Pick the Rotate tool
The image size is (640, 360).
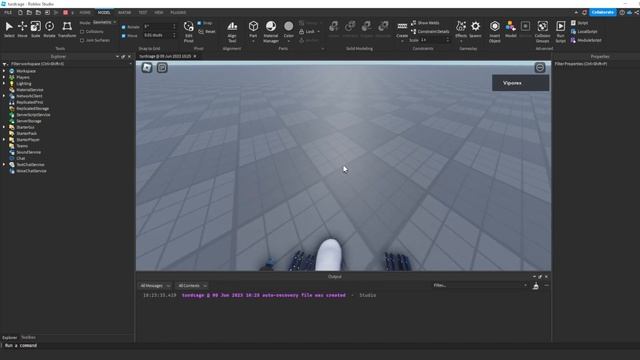(49, 29)
